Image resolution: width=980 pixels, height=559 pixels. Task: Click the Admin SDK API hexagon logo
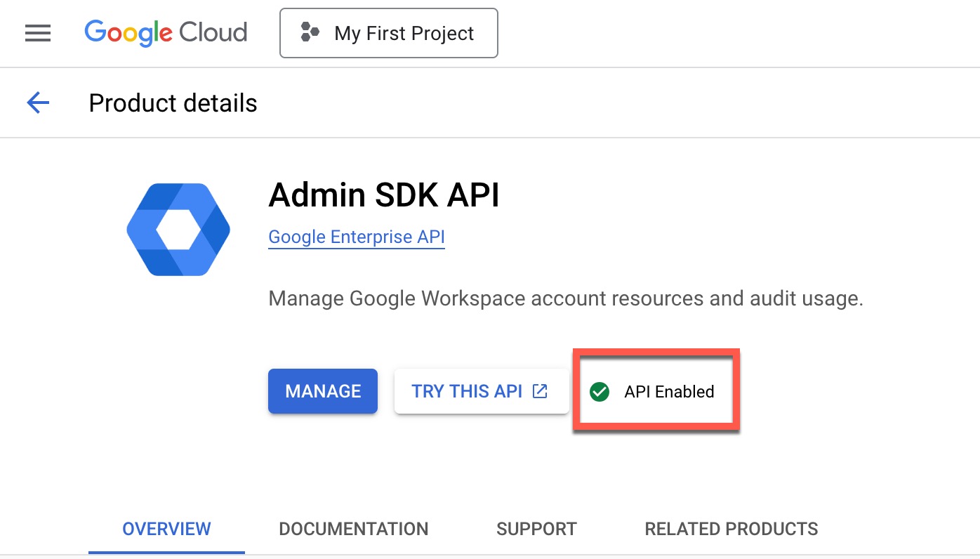coord(178,229)
